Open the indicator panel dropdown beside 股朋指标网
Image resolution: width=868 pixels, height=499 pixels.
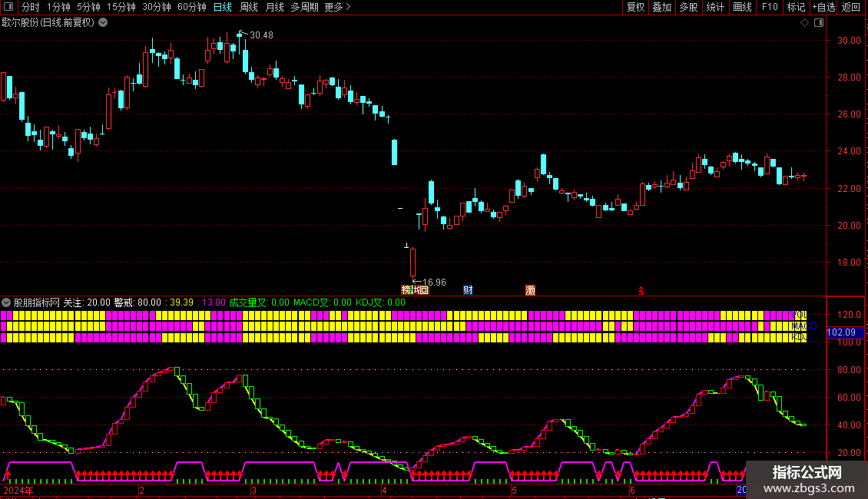click(x=6, y=302)
